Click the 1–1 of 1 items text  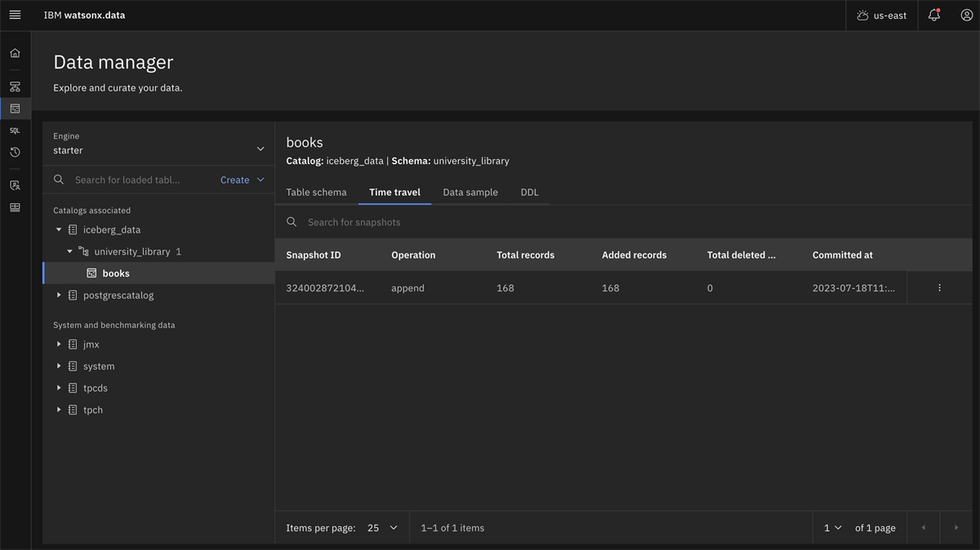[452, 528]
